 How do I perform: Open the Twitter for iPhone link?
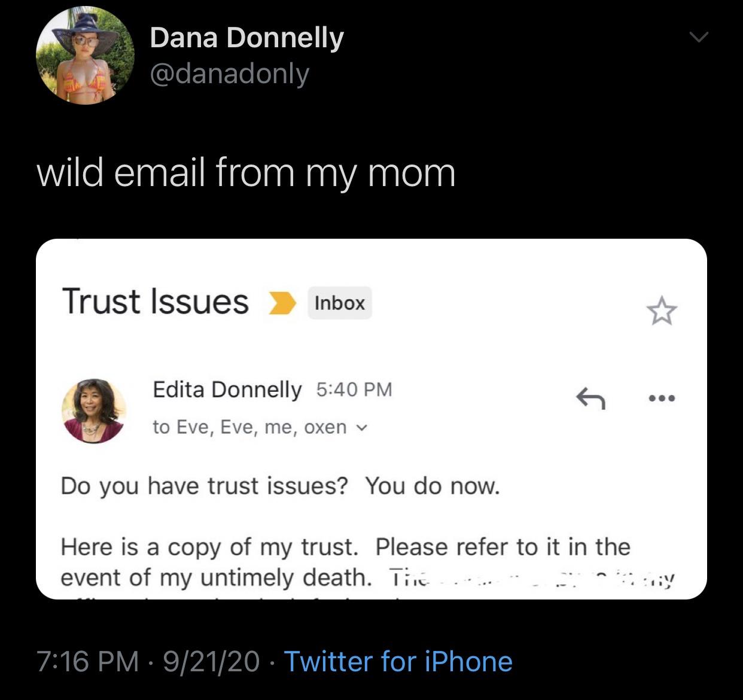coord(398,661)
